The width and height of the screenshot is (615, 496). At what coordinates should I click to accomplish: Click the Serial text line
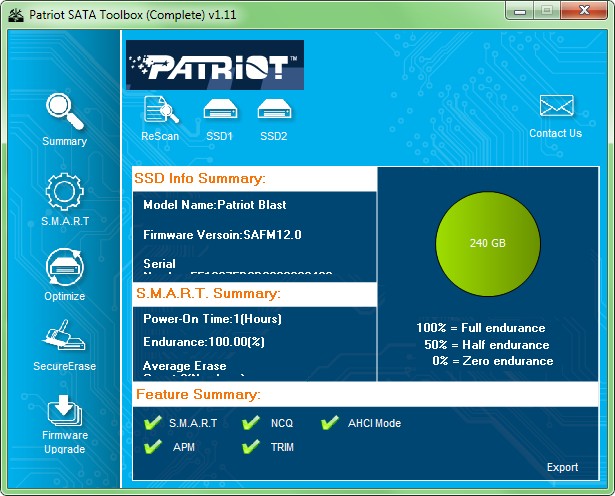(x=159, y=263)
